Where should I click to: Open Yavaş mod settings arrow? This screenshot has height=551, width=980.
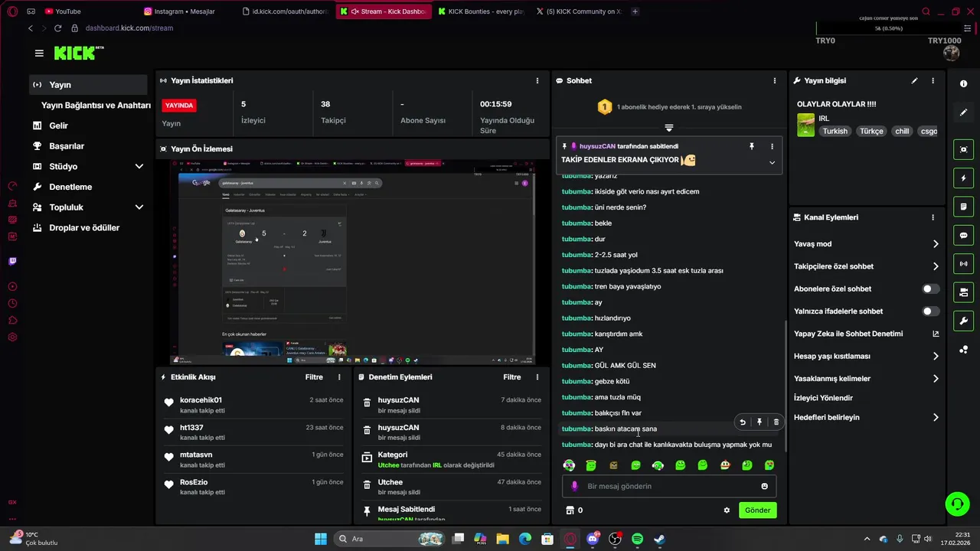coord(936,244)
